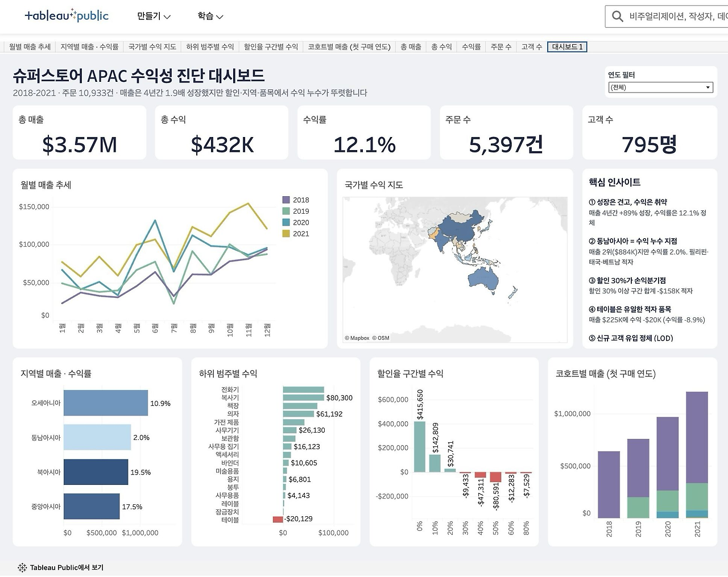Open the 할인율 구간별 수익 tab
Screen dimensions: 728x577
tap(271, 47)
